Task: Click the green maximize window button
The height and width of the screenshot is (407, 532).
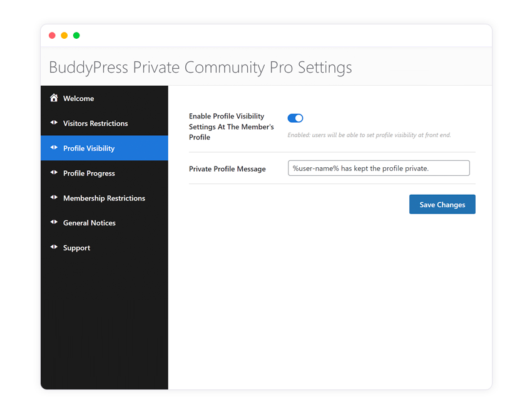Action: click(x=76, y=35)
